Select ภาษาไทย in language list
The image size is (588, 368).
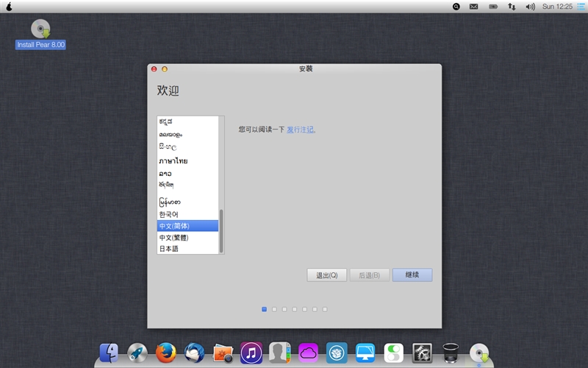tap(187, 160)
